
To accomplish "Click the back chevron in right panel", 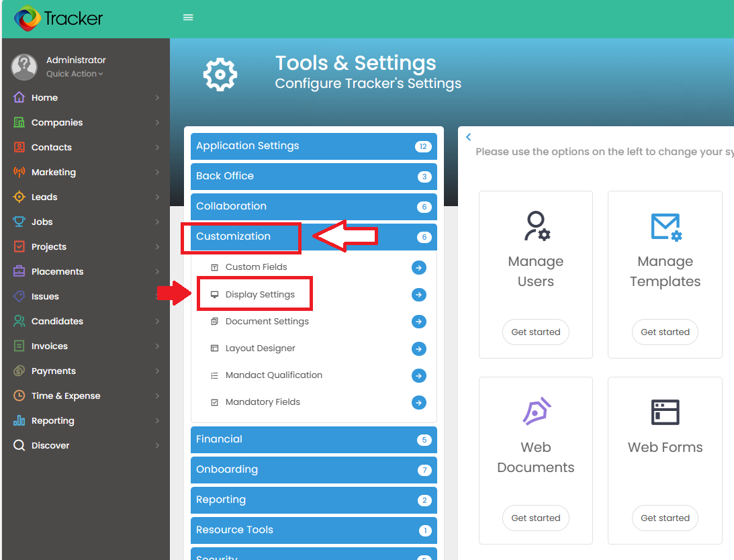I will 469,137.
